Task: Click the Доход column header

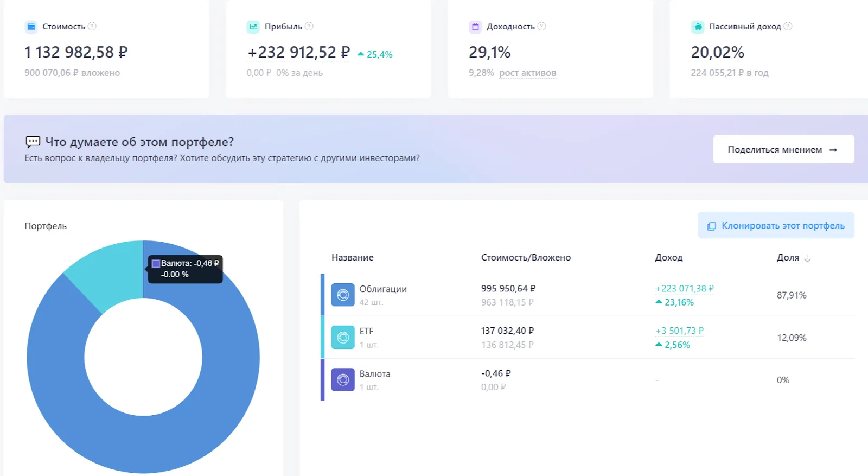Action: coord(669,257)
